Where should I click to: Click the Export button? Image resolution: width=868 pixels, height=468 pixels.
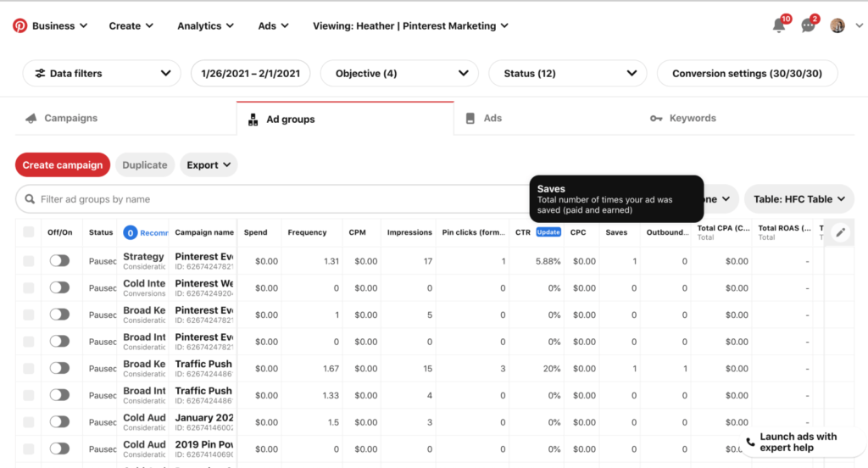209,165
